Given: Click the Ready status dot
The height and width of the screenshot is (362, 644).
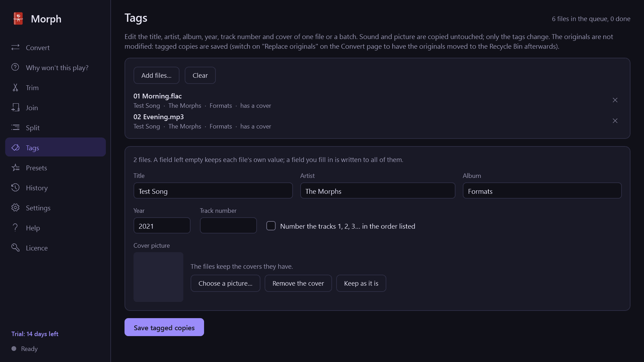Looking at the screenshot, I should [14, 349].
